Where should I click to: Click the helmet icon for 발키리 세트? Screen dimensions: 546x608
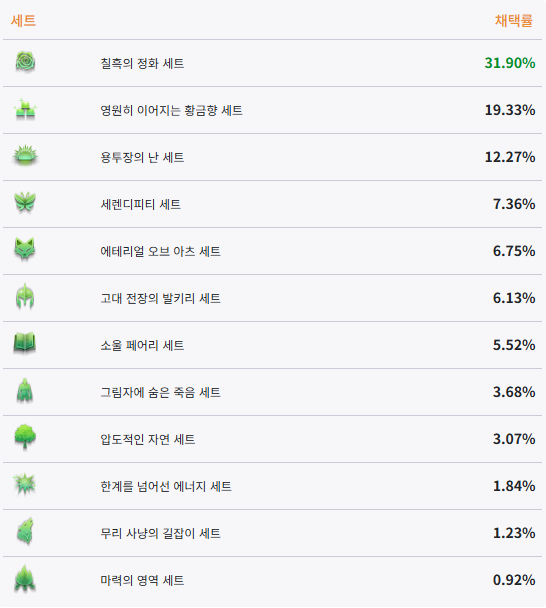tap(25, 297)
